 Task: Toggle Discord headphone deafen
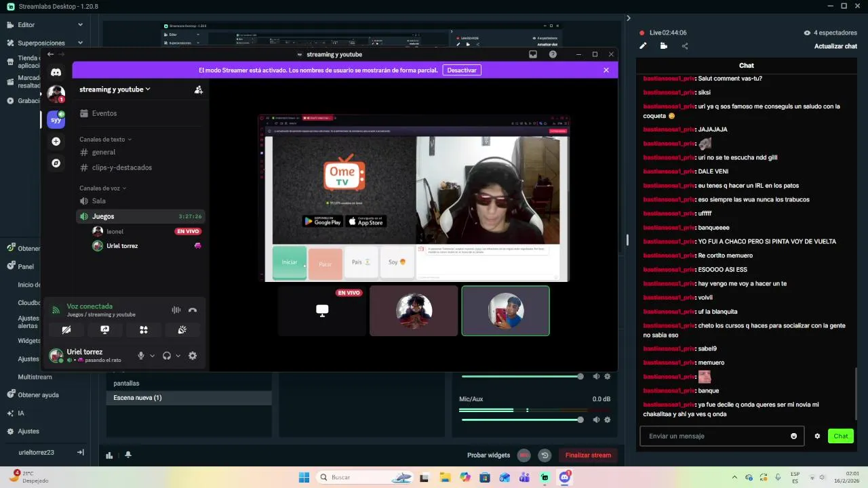[x=167, y=356]
